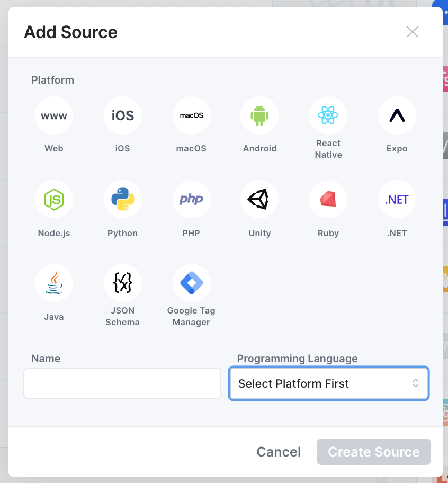Click inside the Name input field
Screen dimensions: 448x483
point(122,383)
